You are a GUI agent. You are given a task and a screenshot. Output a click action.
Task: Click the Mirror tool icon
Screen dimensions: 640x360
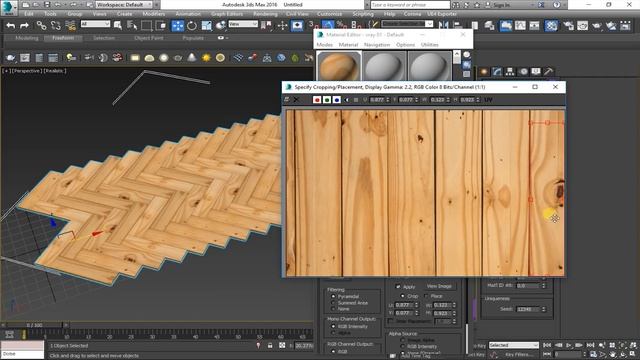click(443, 25)
